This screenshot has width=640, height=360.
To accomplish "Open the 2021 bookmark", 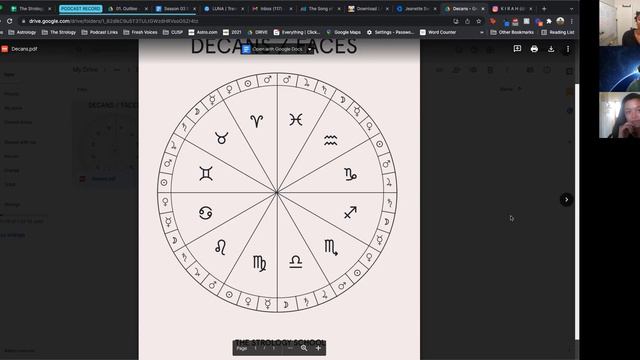I will (232, 32).
